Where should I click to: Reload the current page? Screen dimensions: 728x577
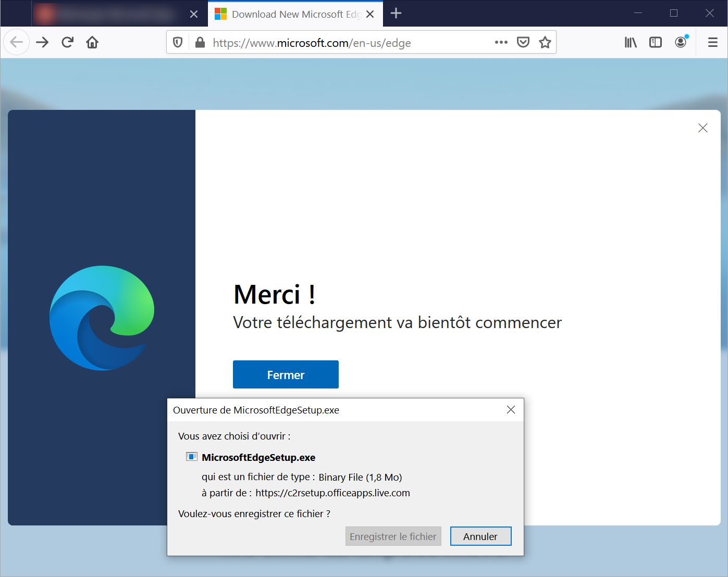point(67,42)
